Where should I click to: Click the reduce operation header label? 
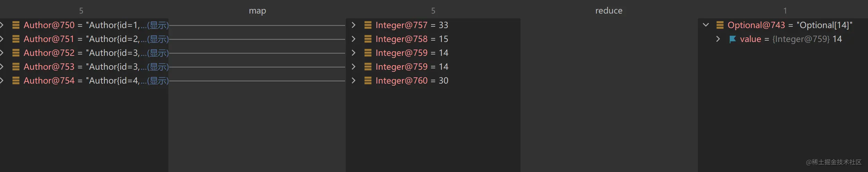point(609,11)
